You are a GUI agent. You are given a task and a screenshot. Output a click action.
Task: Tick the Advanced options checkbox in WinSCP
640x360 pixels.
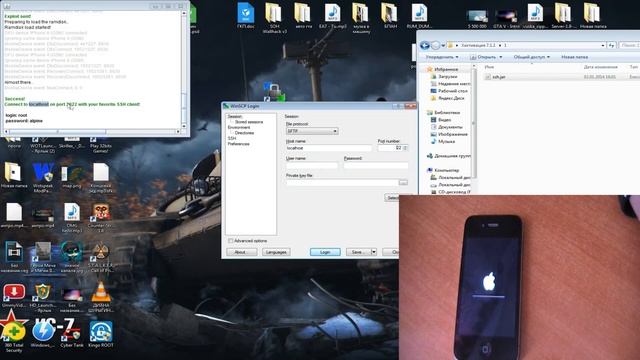pos(231,241)
